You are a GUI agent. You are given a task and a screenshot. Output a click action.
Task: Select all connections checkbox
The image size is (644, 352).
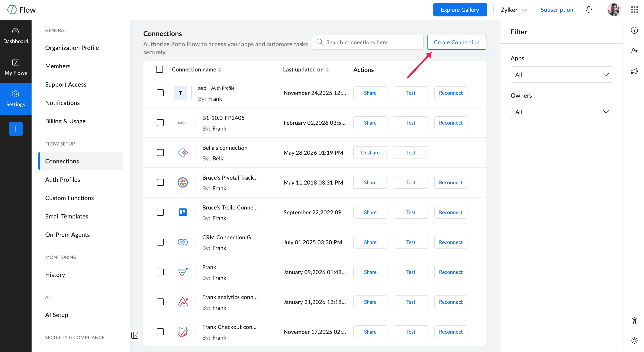pyautogui.click(x=160, y=69)
